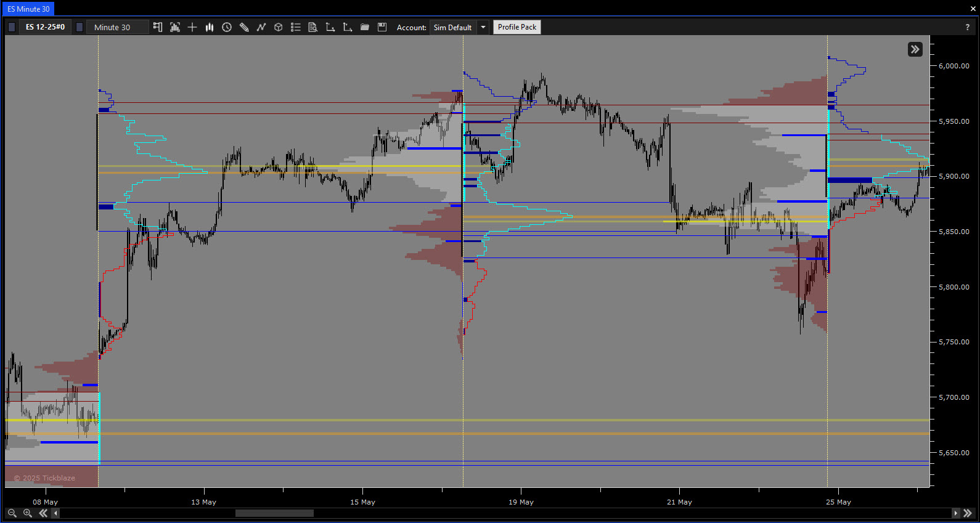
Task: Click the save floppy disk icon
Action: [382, 27]
